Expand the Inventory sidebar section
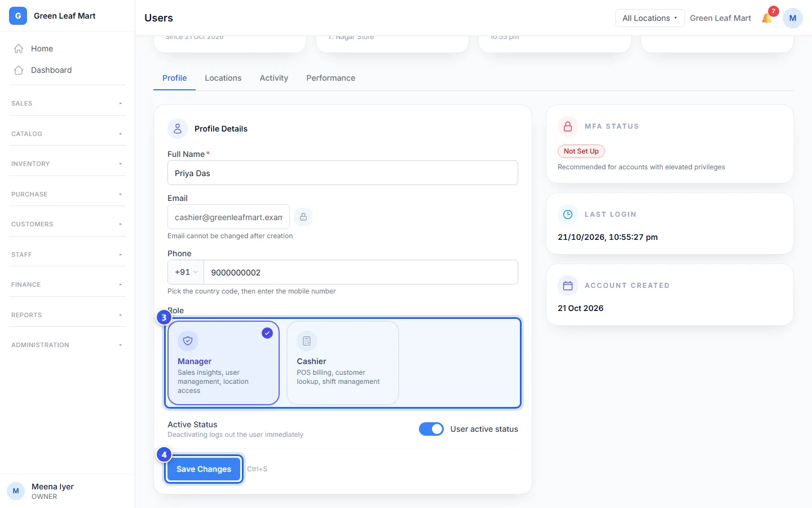 coord(67,164)
